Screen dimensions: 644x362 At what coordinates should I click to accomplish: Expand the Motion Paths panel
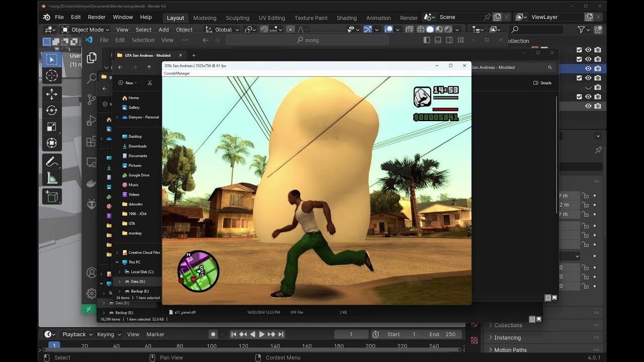pos(510,350)
